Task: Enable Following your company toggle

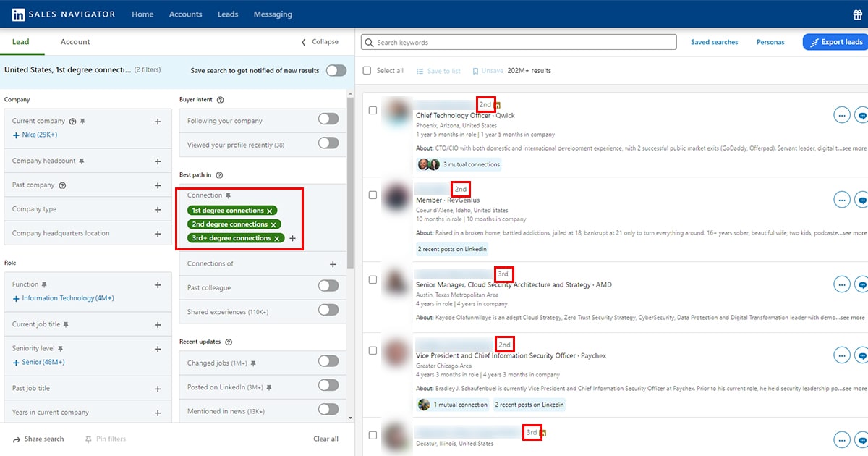Action: (328, 119)
